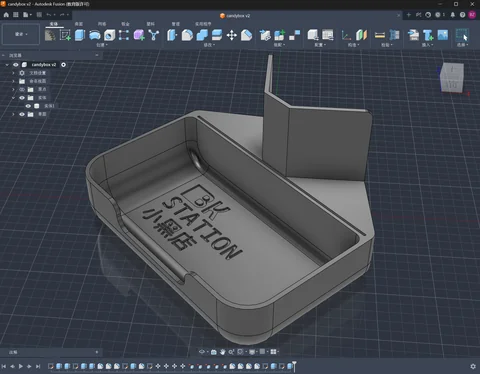
Task: Switch to the 钣金 sheet metal tab
Action: pos(125,24)
